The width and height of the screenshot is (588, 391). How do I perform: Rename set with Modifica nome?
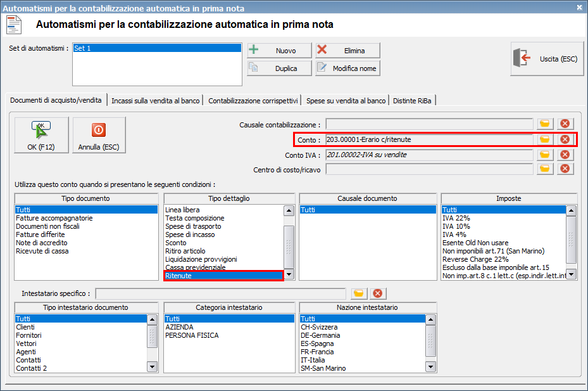point(347,68)
